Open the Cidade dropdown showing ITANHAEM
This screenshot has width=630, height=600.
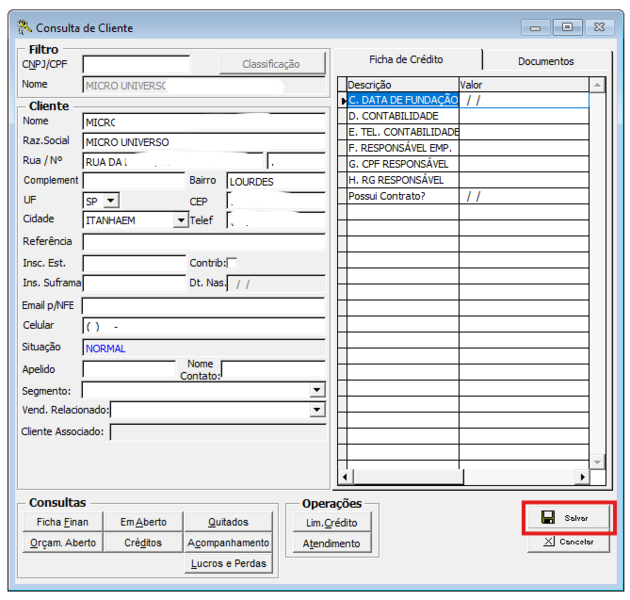181,220
